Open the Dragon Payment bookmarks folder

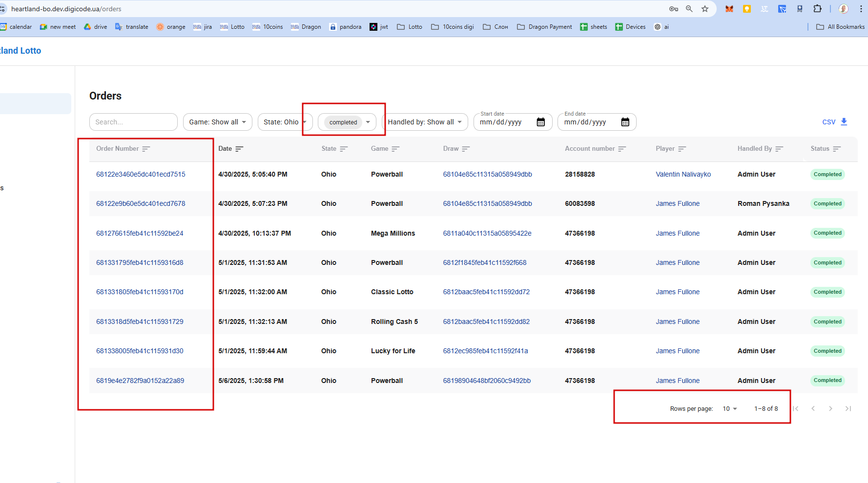tap(544, 27)
